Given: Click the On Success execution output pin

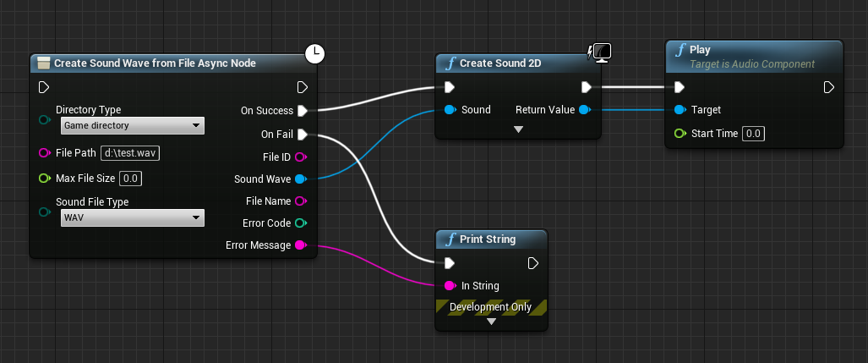Looking at the screenshot, I should (302, 111).
